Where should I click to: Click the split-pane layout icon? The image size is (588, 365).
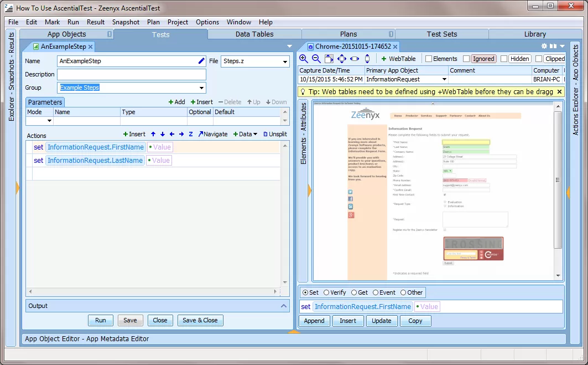pos(553,46)
